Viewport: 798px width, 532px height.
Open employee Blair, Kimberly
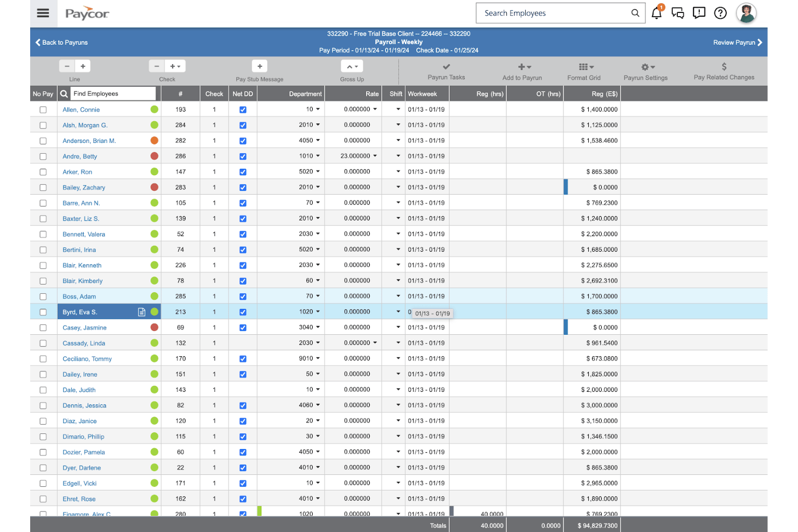tap(82, 281)
